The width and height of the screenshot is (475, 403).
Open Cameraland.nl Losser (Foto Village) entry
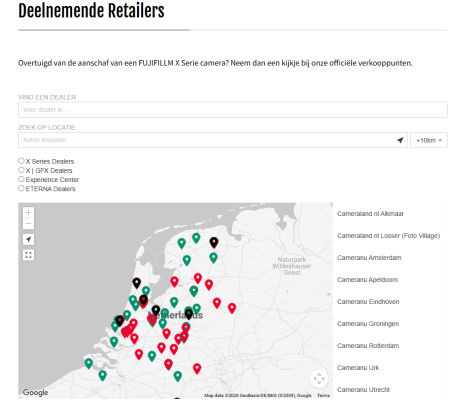point(388,236)
